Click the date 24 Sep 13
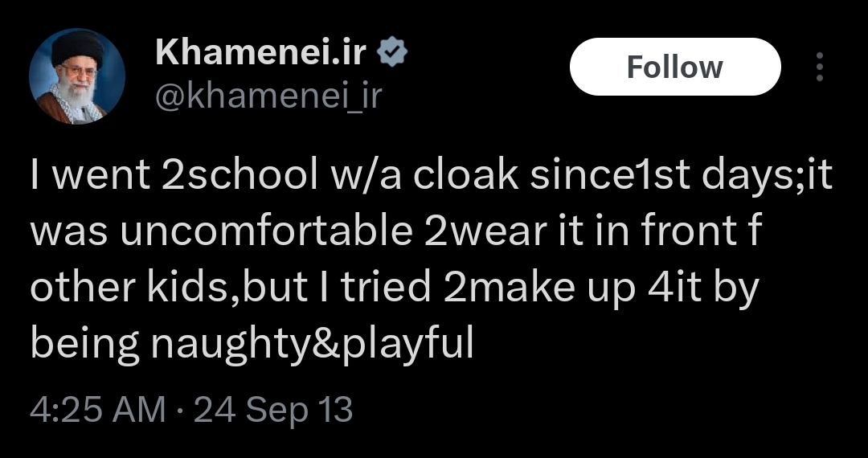Viewport: 868px width, 458px height. point(273,410)
